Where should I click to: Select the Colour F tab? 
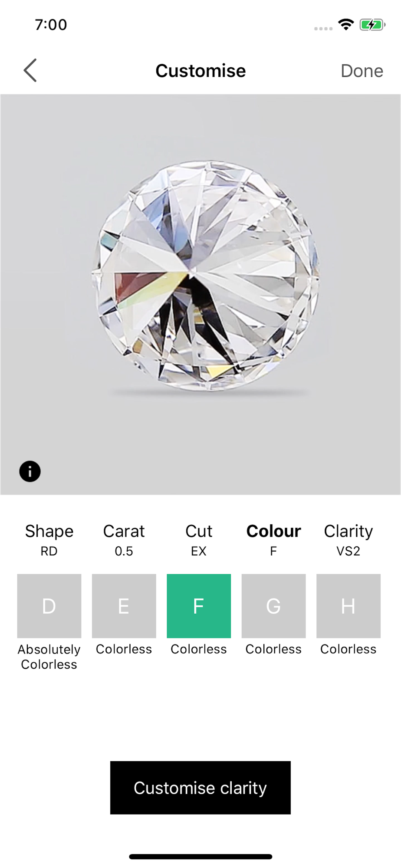click(x=273, y=540)
